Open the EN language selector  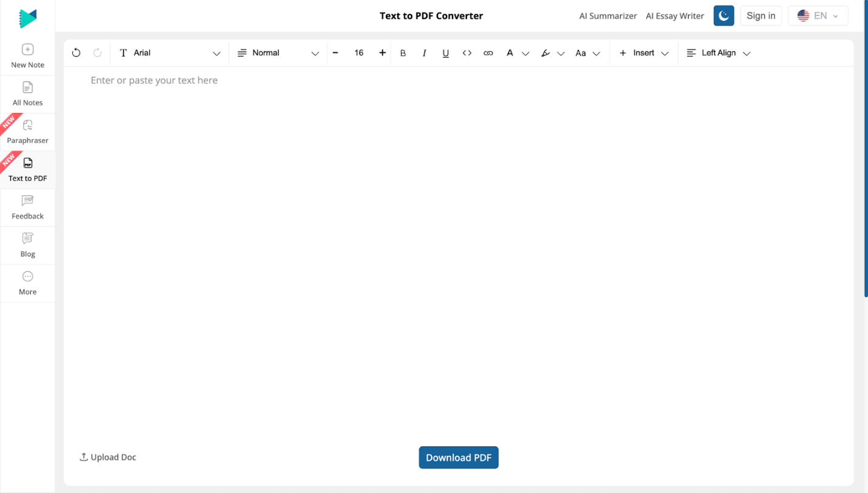point(818,15)
